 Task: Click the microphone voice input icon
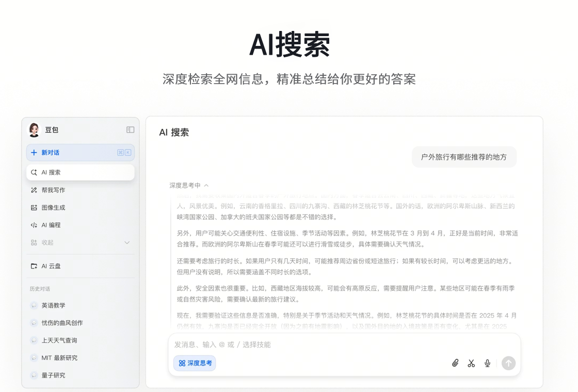pos(487,363)
